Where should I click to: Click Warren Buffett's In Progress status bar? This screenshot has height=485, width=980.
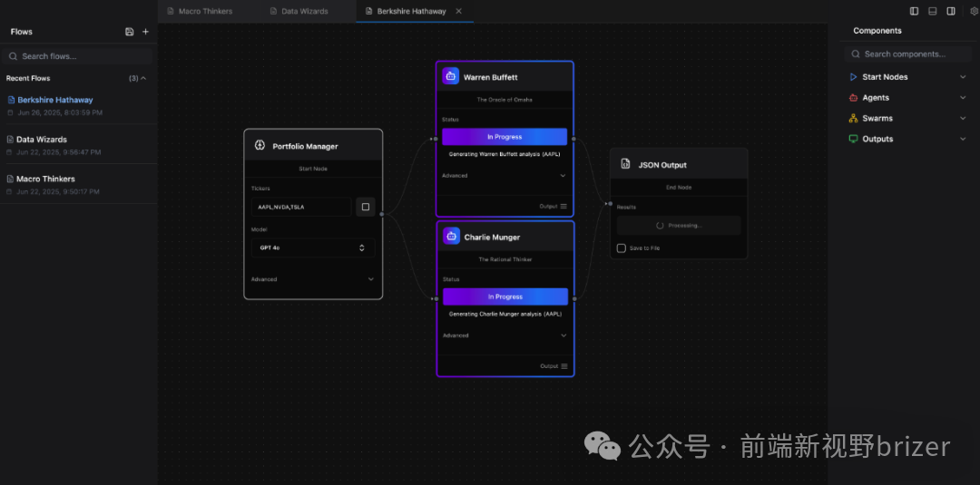point(505,137)
